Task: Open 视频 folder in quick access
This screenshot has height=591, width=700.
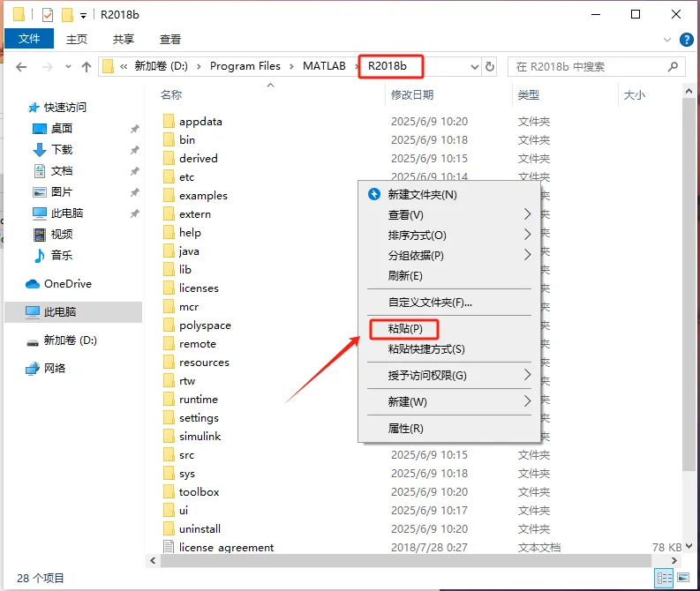Action: [x=53, y=235]
